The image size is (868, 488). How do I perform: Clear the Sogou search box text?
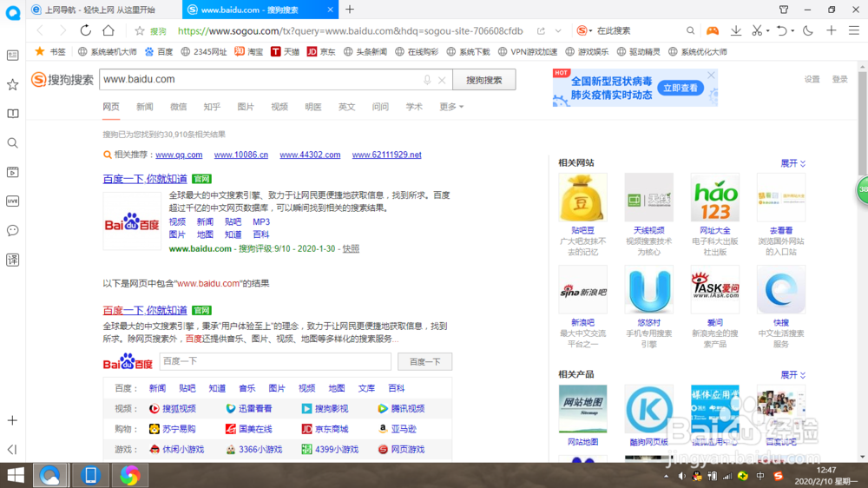tap(442, 80)
